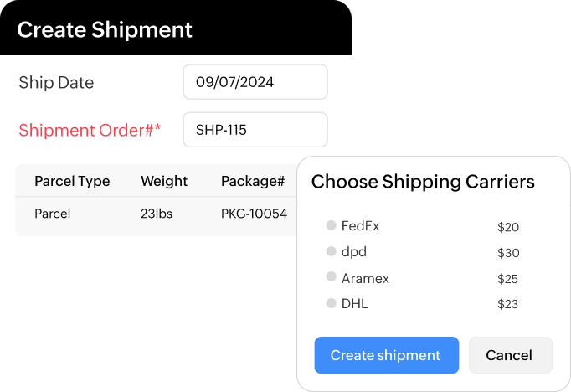Select the FedEx carrier radio button

(x=332, y=225)
